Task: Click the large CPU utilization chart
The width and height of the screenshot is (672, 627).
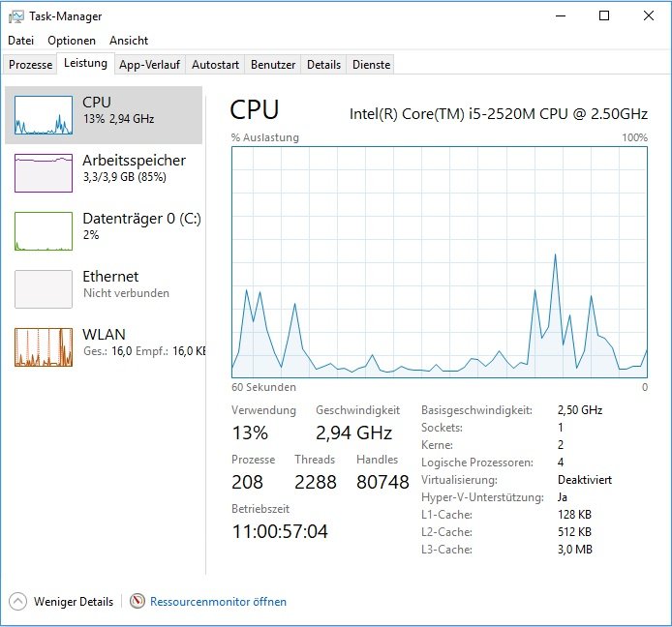Action: tap(439, 261)
